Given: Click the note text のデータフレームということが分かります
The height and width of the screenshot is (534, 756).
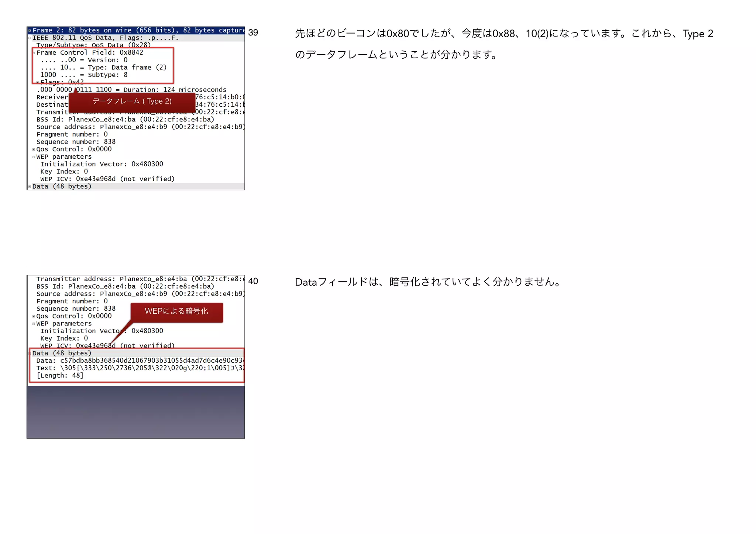Looking at the screenshot, I should [x=396, y=55].
